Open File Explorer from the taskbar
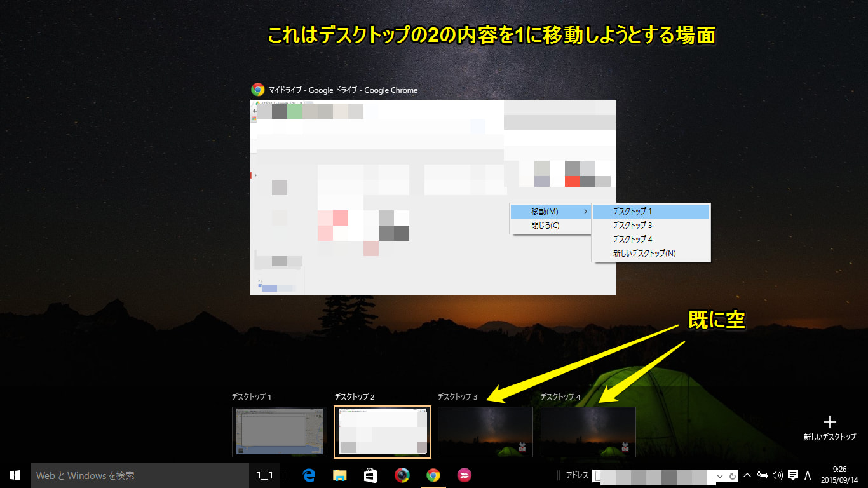 pos(340,475)
